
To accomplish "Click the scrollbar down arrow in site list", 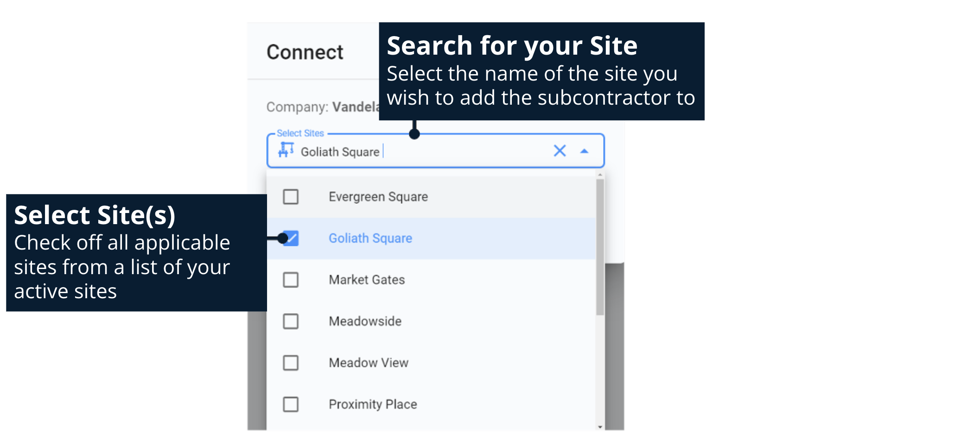I will (600, 426).
